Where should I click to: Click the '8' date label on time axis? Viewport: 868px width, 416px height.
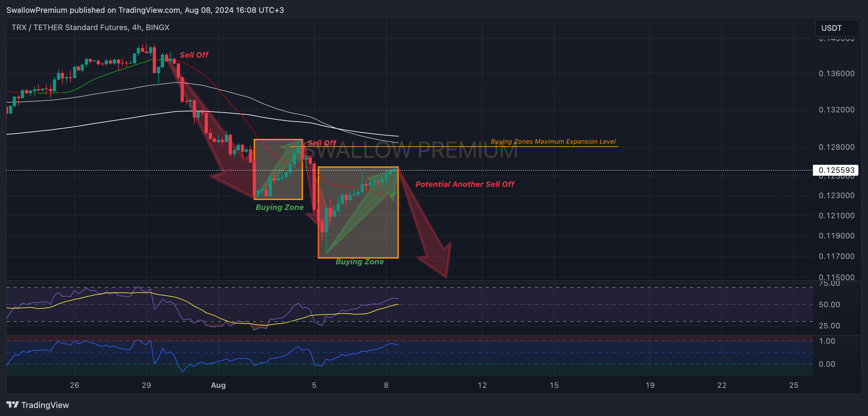pyautogui.click(x=386, y=385)
